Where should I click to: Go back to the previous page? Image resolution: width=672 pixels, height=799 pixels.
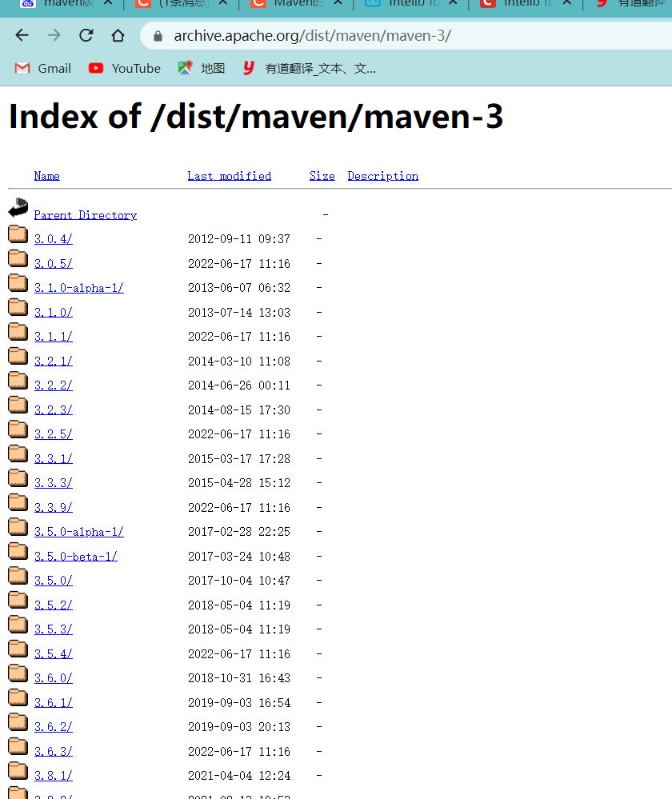[22, 35]
